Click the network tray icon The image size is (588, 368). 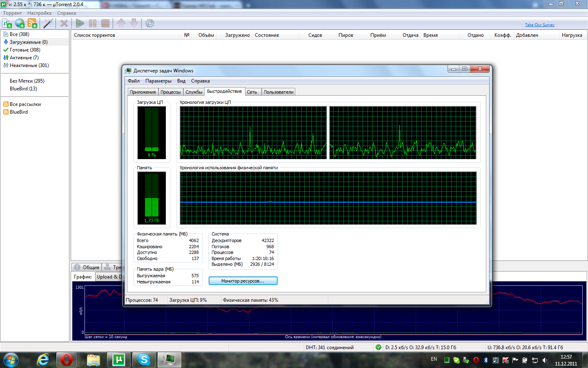535,360
